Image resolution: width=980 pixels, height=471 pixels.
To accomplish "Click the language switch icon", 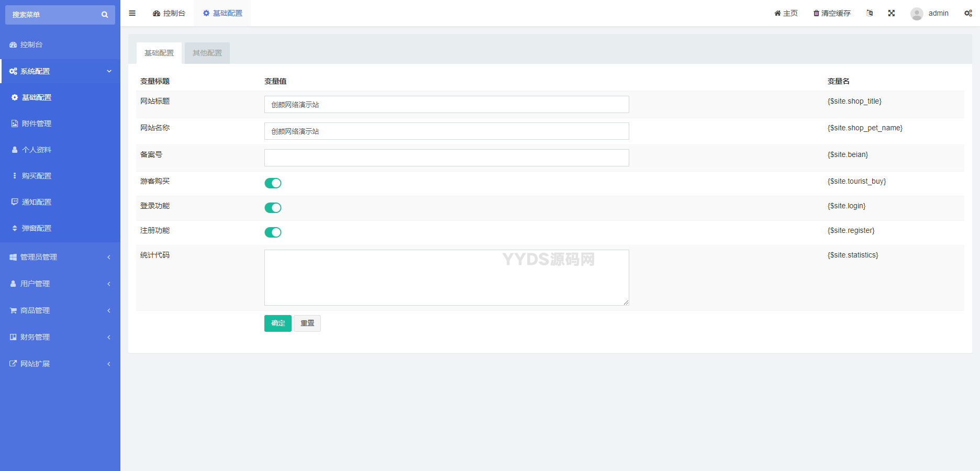I will coord(869,13).
